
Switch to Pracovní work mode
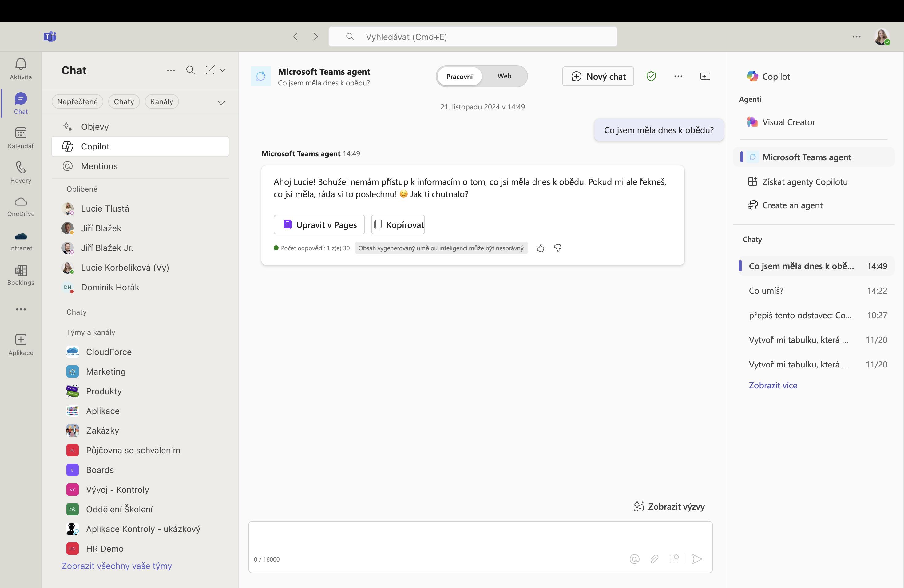460,76
